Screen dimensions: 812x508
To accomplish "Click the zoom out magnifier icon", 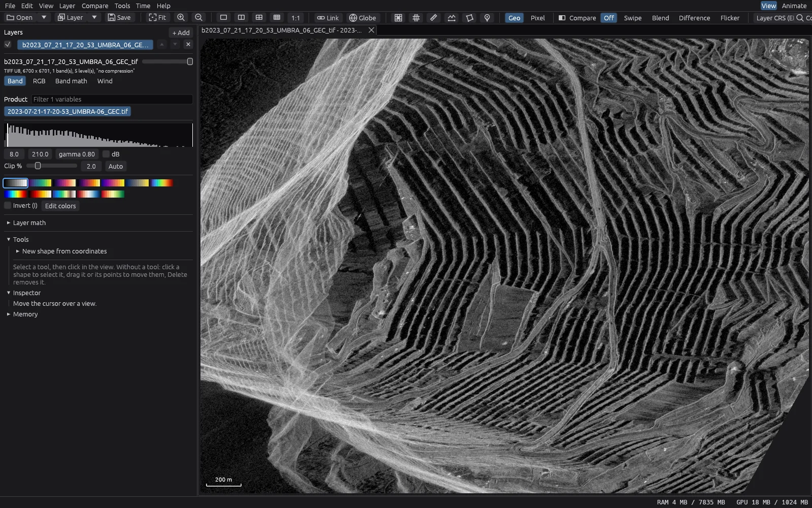I will point(198,18).
